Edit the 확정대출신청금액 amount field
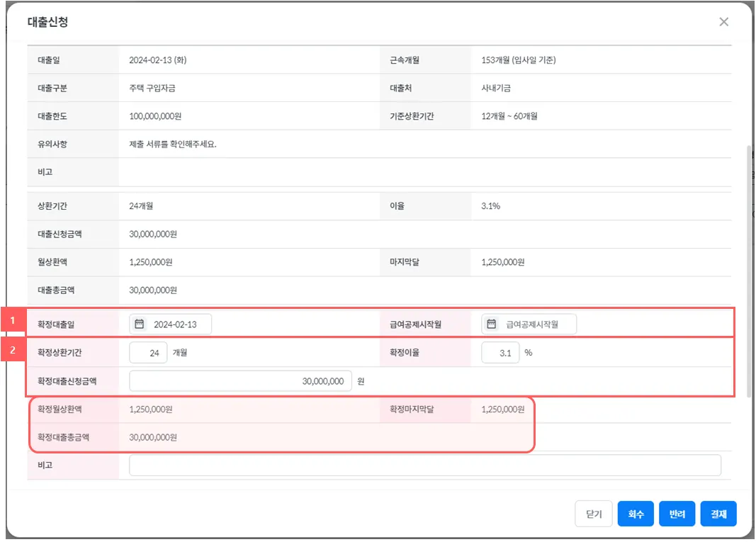Screen dimensions: 756x542 pyautogui.click(x=240, y=381)
